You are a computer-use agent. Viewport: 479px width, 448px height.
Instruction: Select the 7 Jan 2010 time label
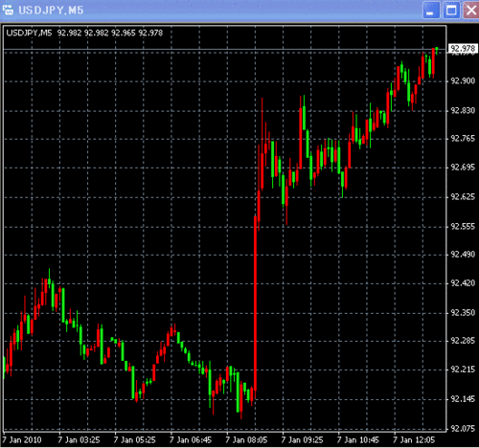tap(22, 440)
